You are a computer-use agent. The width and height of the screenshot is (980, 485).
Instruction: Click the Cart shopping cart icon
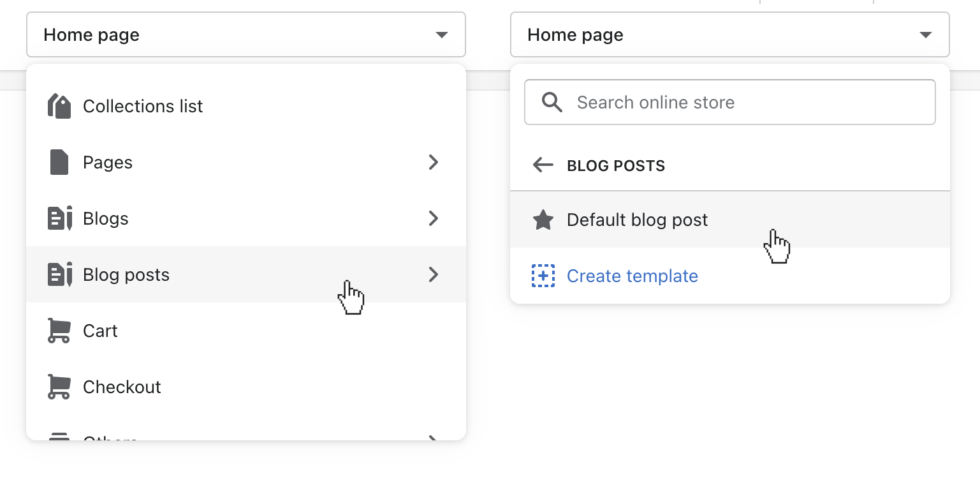59,331
